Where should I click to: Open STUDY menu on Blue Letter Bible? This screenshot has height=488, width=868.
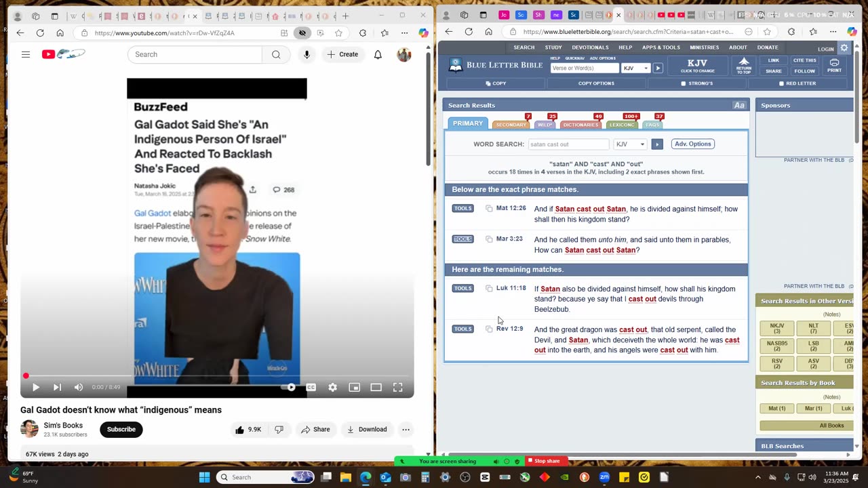[x=553, y=47]
